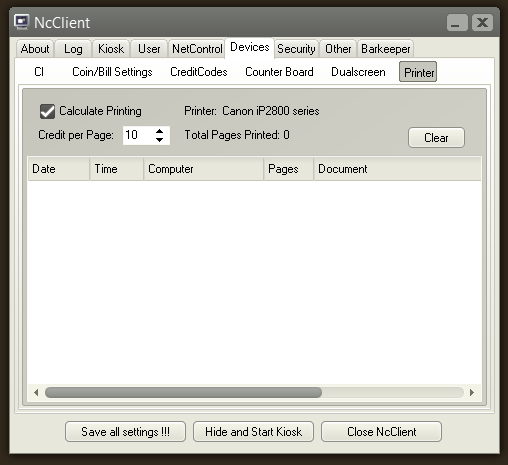Switch to Counter Board sub-tab
The width and height of the screenshot is (508, 465).
pos(279,72)
